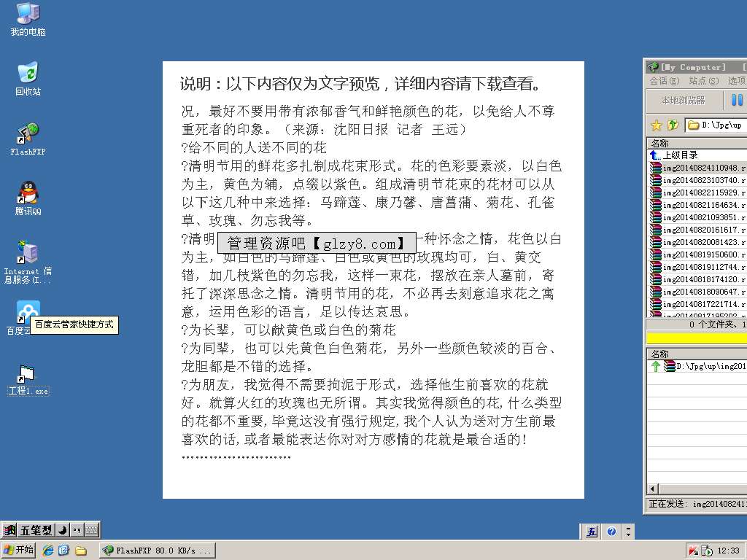Click the server tray icon with green arrow
Viewport: 747px width, 560px height.
[x=707, y=551]
